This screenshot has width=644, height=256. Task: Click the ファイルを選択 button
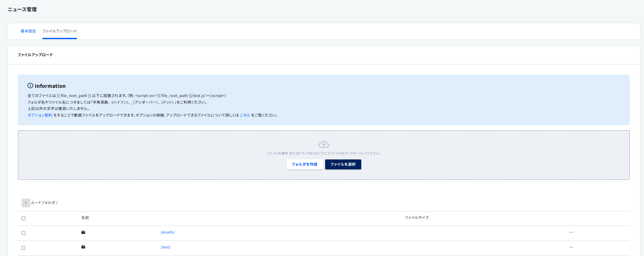(x=343, y=164)
